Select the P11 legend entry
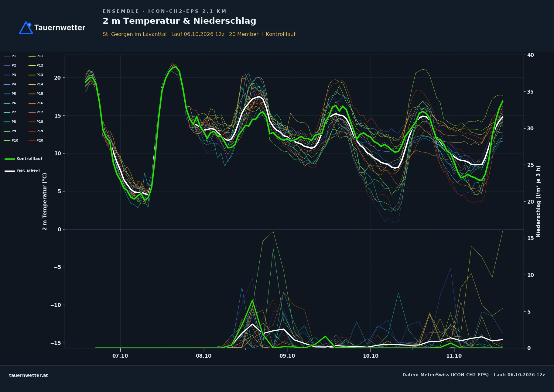 [36, 56]
